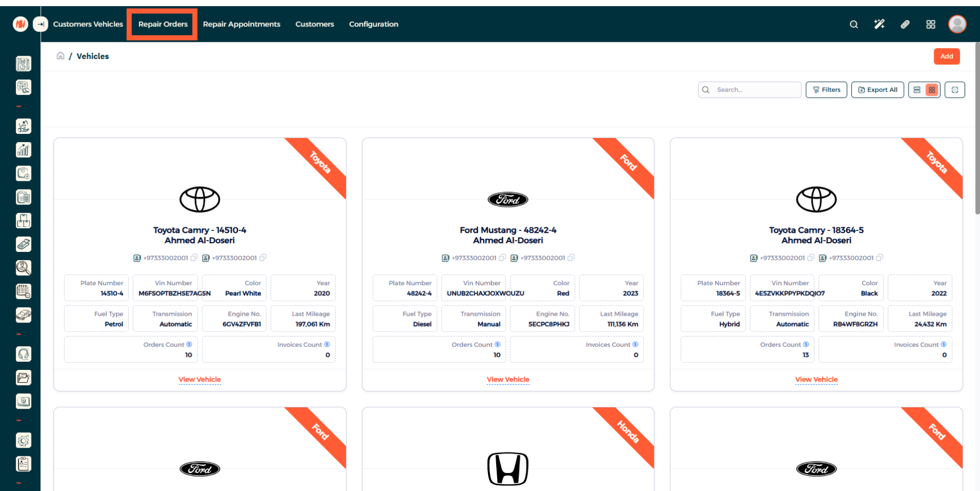The width and height of the screenshot is (980, 491).
Task: Click the settings gear icon in sidebar
Action: 23,440
